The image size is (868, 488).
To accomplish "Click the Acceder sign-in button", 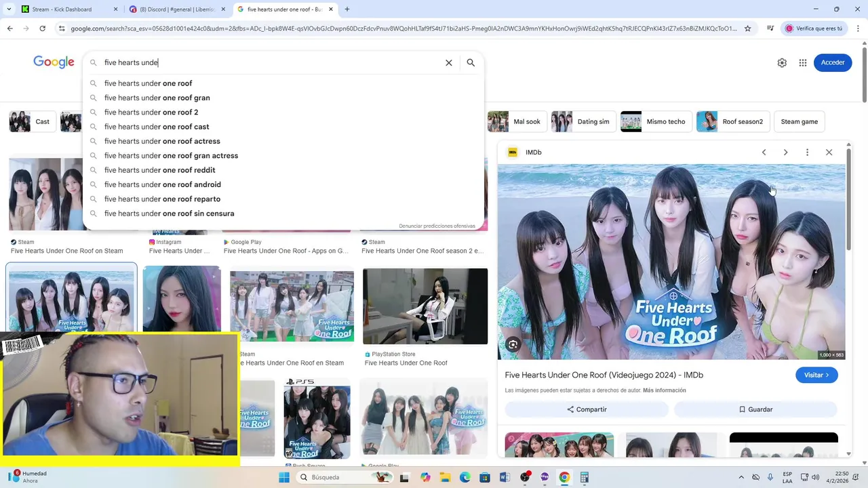I will click(x=833, y=62).
